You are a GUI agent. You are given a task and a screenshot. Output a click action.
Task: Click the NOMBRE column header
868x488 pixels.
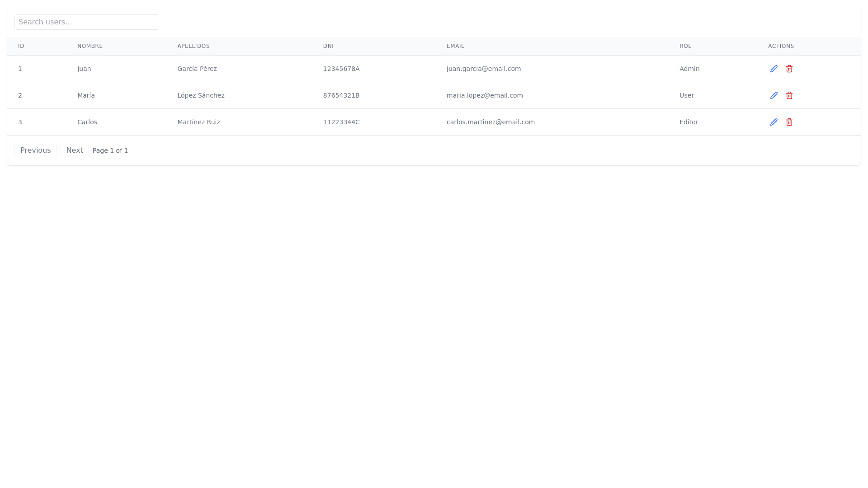(x=90, y=46)
